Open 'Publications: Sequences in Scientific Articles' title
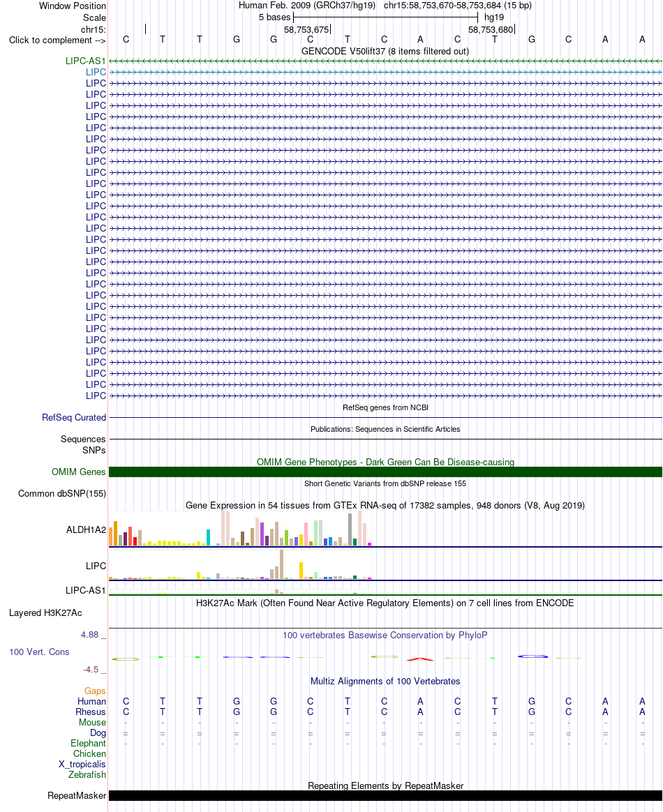This screenshot has width=663, height=812. click(385, 429)
